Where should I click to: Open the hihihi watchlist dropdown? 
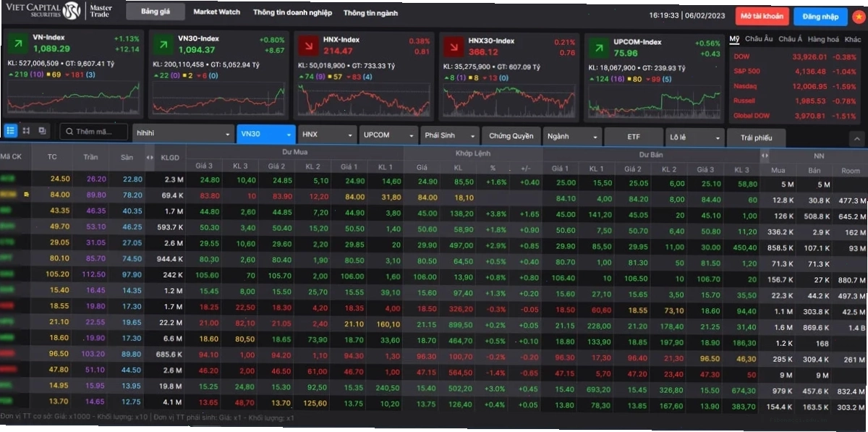(x=182, y=134)
